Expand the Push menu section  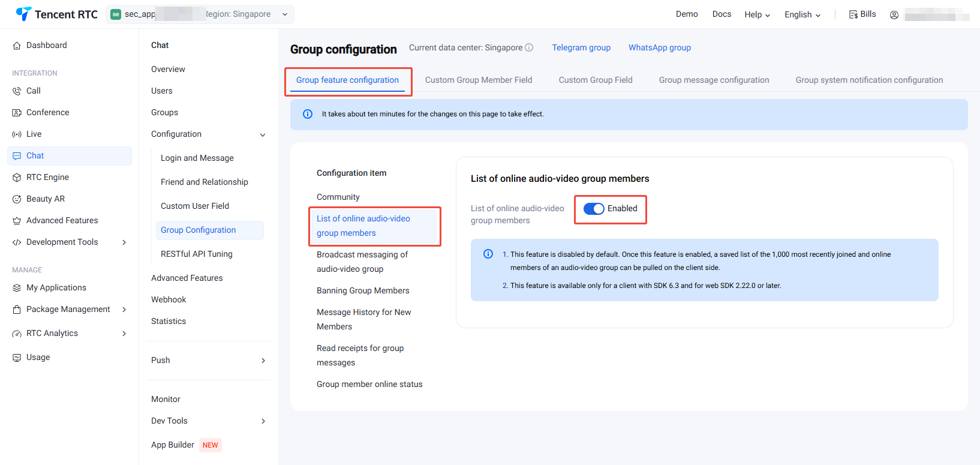click(263, 361)
